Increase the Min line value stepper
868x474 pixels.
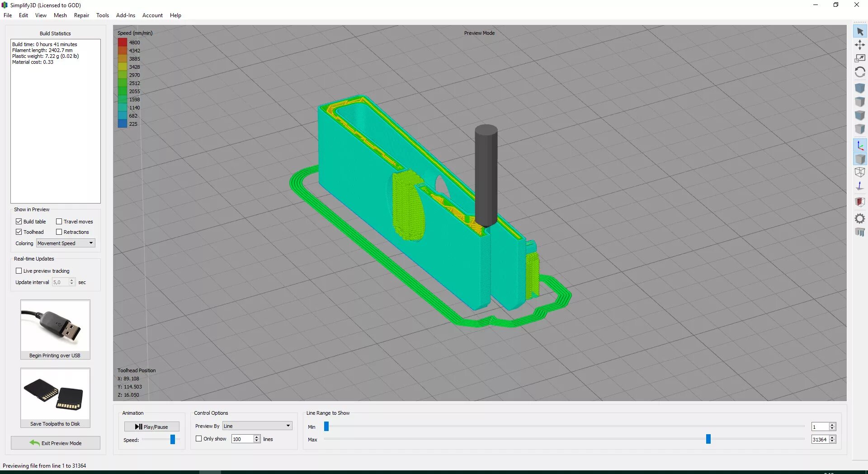[832, 425]
